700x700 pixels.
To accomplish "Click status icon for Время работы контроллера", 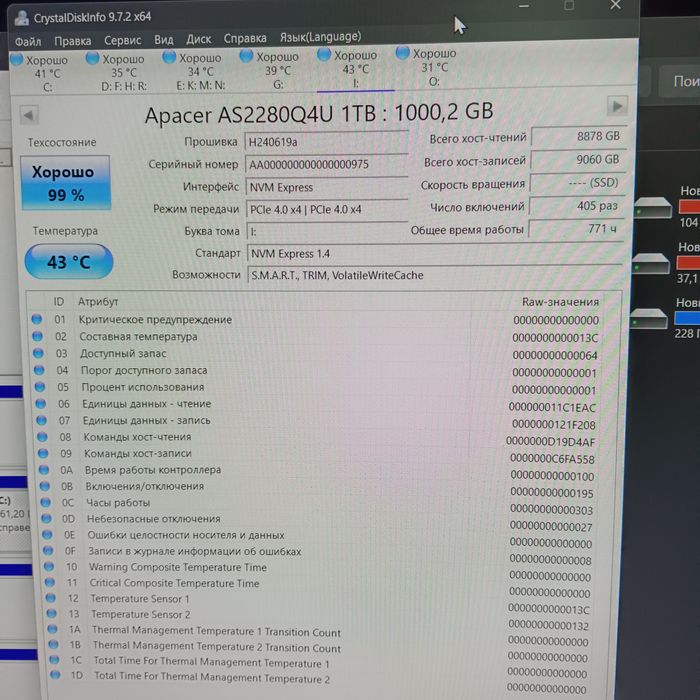I will point(44,470).
